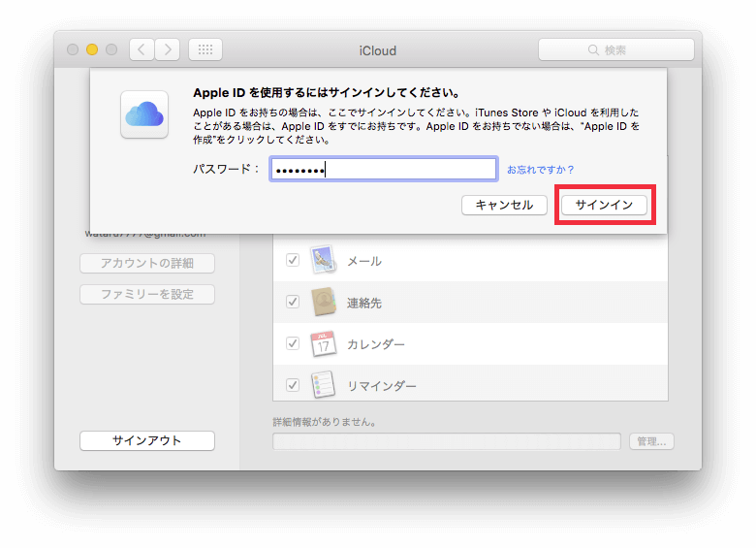This screenshot has width=756, height=548.
Task: Click the キャンセル cancel button
Action: pos(504,205)
